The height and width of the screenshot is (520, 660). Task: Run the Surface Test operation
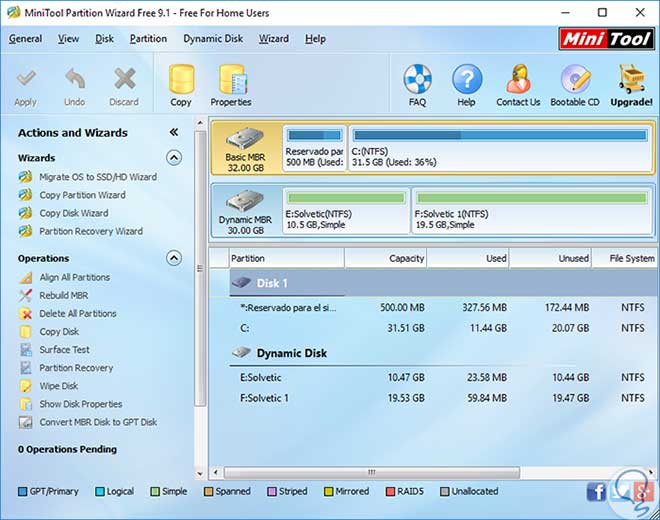(x=64, y=349)
